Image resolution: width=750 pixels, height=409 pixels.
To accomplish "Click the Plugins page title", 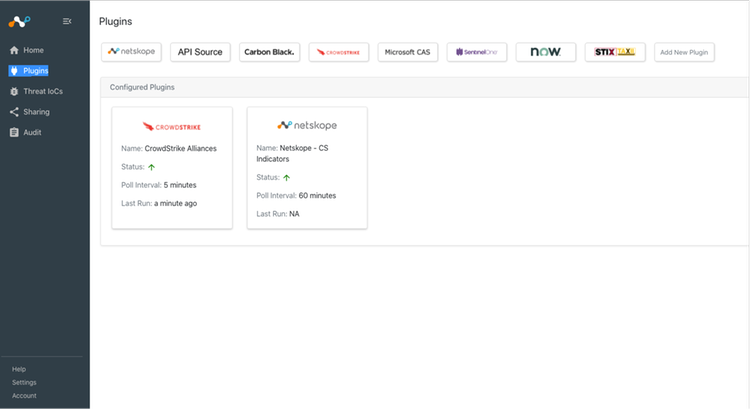I will (x=115, y=22).
